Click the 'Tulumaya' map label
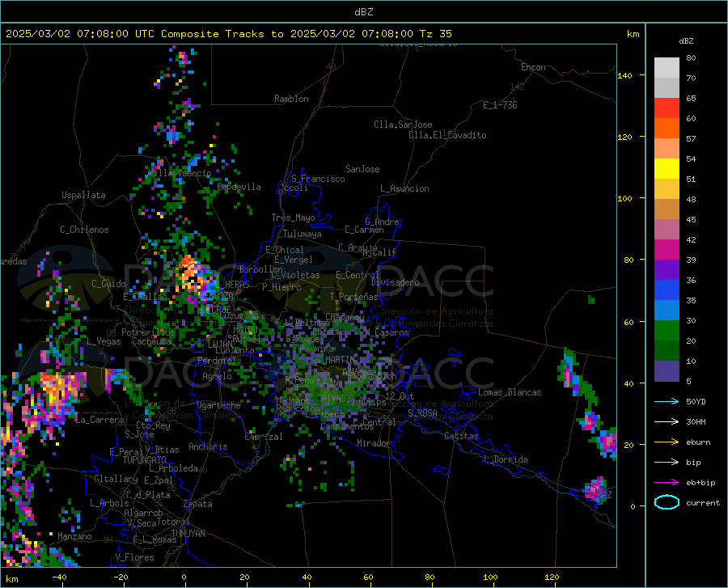The width and height of the screenshot is (728, 588). (303, 234)
